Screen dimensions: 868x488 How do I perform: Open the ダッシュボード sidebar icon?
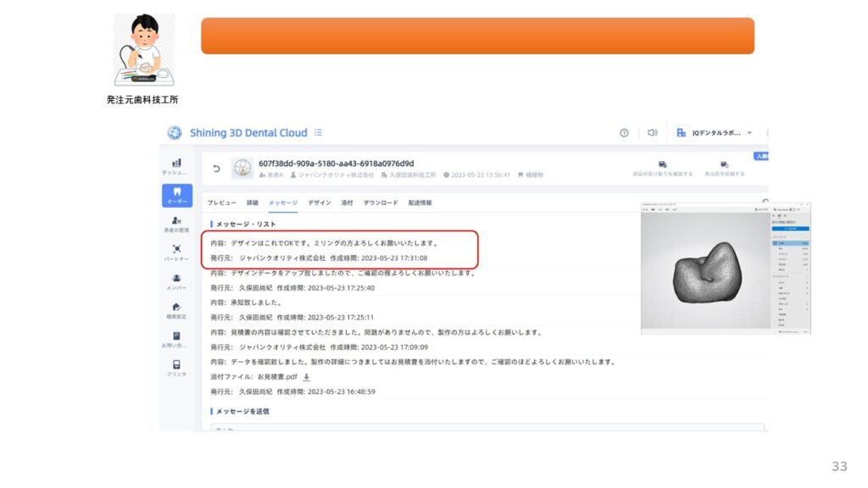pos(176,164)
